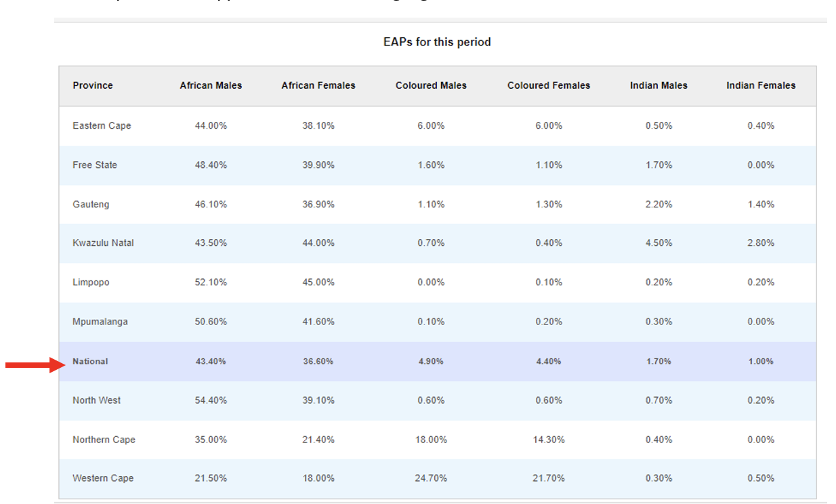Select the Limpopo row label

(91, 282)
